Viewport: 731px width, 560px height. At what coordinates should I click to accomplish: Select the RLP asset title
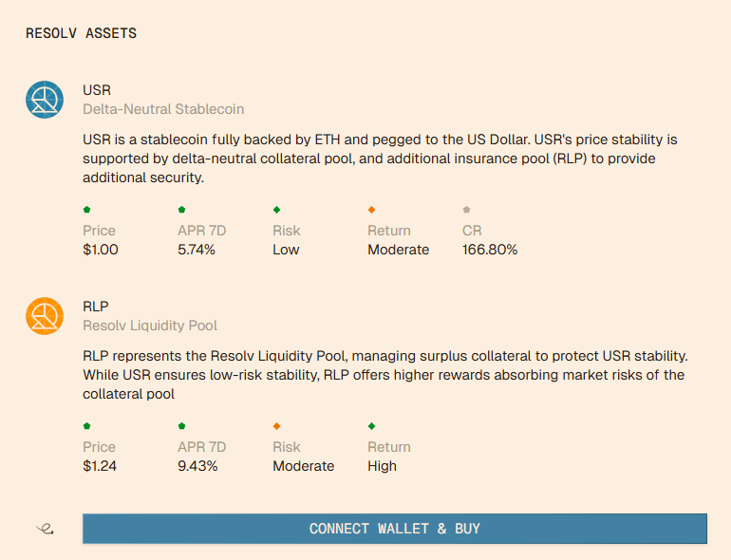[96, 307]
